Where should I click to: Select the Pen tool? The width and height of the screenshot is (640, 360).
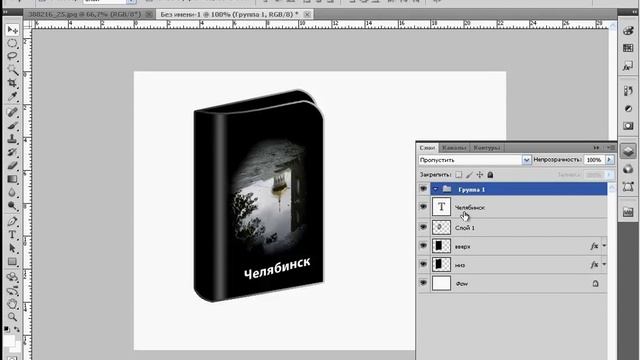pyautogui.click(x=12, y=222)
